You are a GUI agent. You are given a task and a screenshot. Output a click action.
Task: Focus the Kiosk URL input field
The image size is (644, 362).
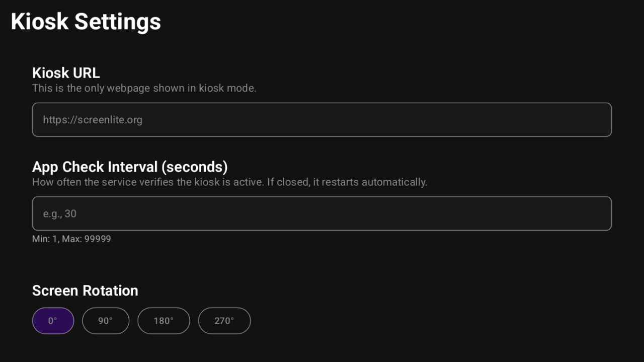tap(322, 120)
